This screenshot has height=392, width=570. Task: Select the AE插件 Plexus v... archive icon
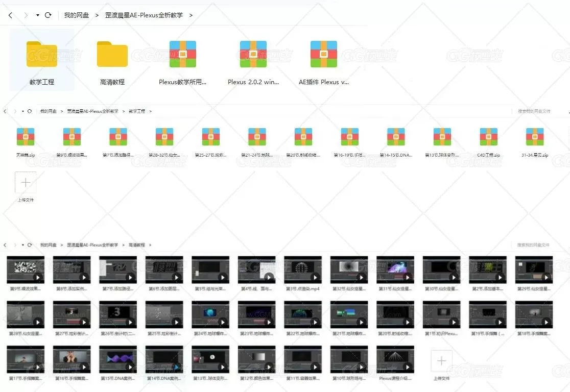pos(324,54)
